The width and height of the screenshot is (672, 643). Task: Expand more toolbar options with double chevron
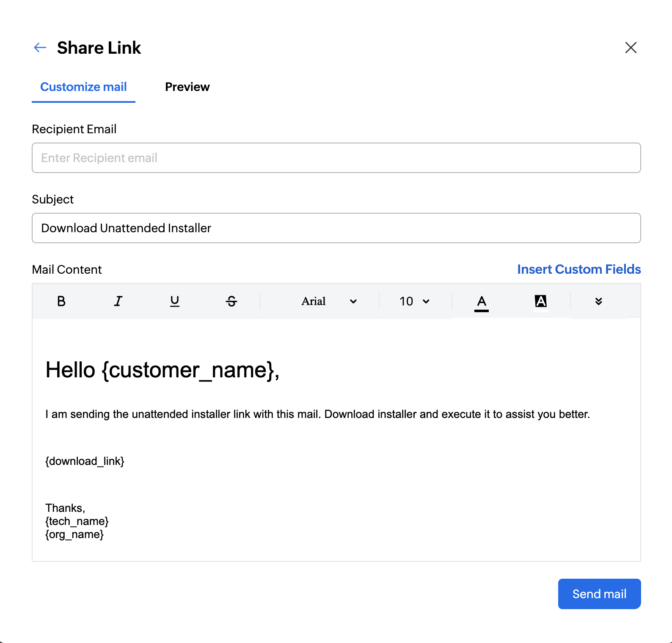pos(598,301)
